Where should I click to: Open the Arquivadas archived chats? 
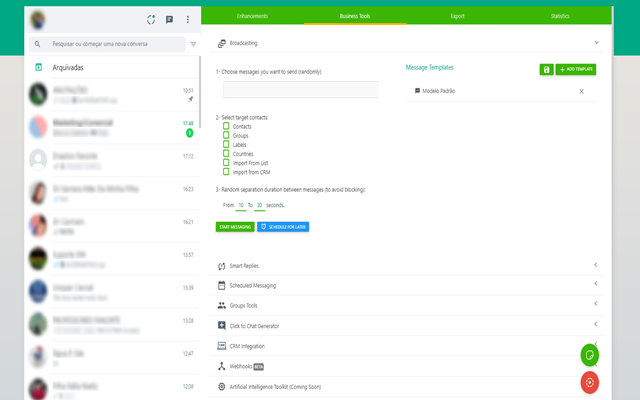coord(68,68)
